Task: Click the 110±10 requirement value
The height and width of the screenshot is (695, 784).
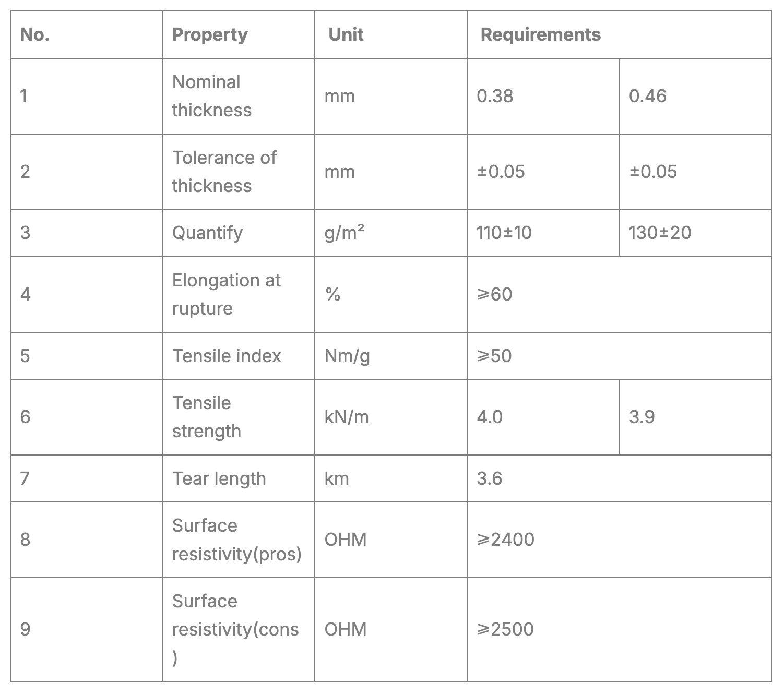Action: click(x=504, y=233)
